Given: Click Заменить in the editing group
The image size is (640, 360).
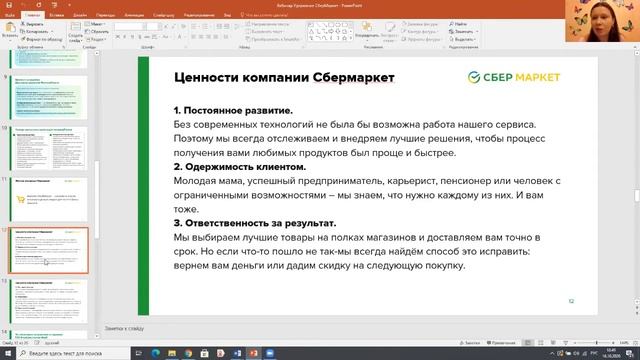Looking at the screenshot, I should point(463,31).
